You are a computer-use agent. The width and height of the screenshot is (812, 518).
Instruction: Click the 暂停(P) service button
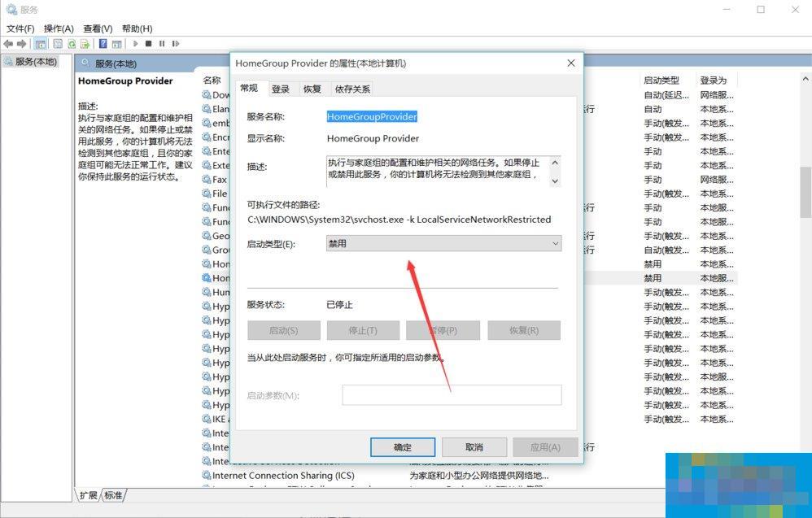[x=443, y=330]
